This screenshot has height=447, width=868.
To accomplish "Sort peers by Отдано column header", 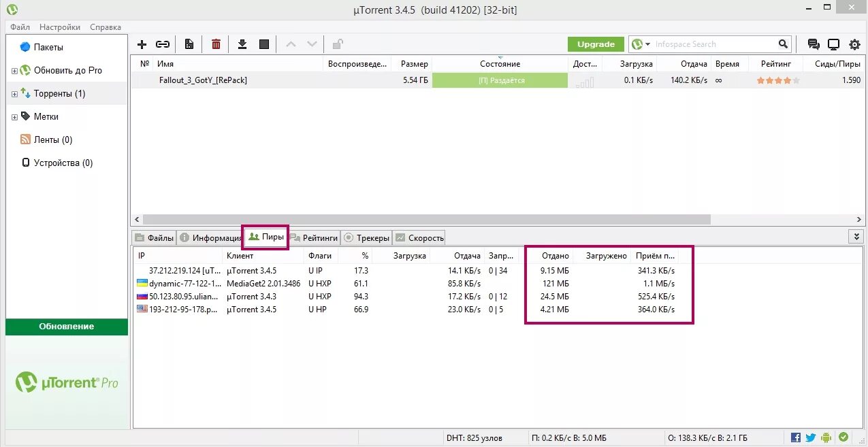I will pyautogui.click(x=545, y=256).
